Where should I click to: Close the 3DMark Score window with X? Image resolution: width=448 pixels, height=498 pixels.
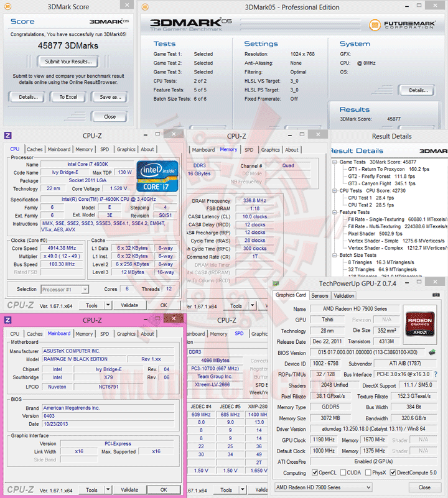tap(127, 5)
